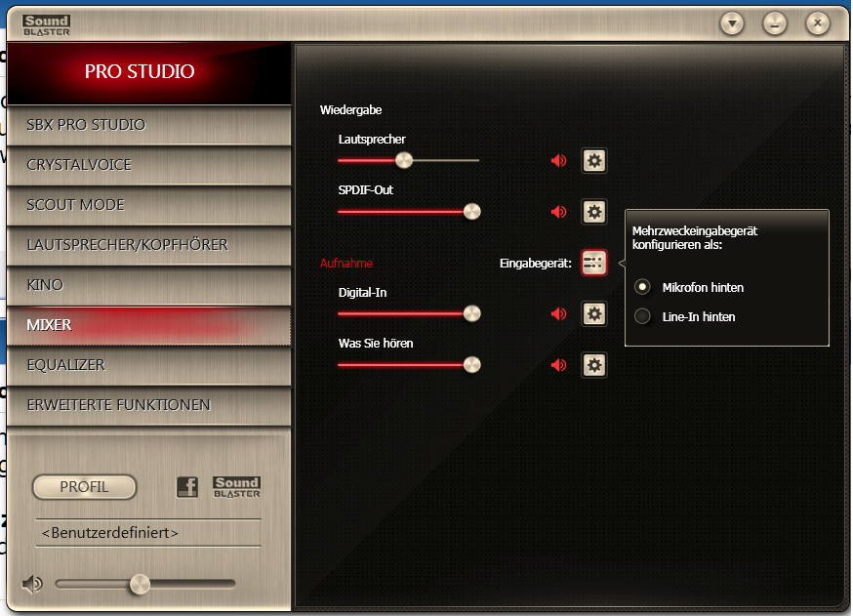Click the Facebook icon
This screenshot has height=616, width=853.
click(x=187, y=487)
